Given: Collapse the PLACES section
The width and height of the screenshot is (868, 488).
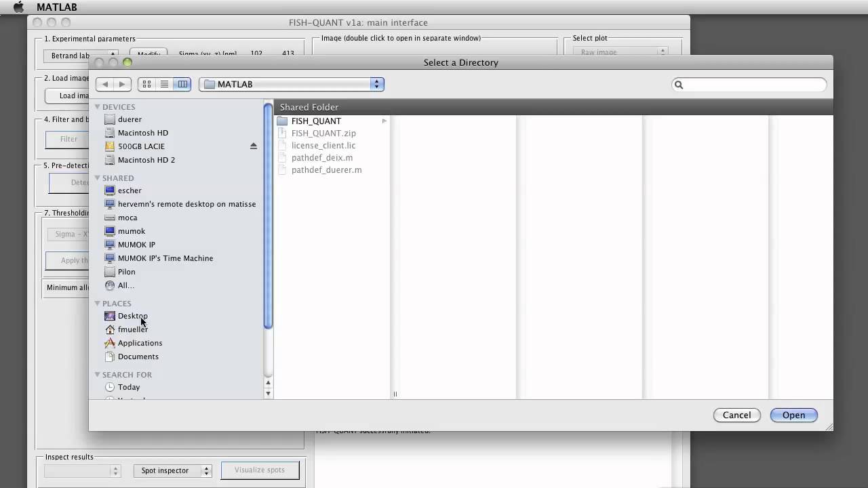Looking at the screenshot, I should coord(98,303).
